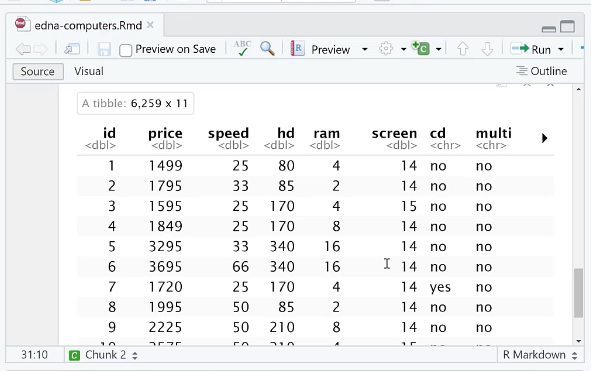Click the screen column header
Screen dimensions: 591x371
pyautogui.click(x=394, y=133)
